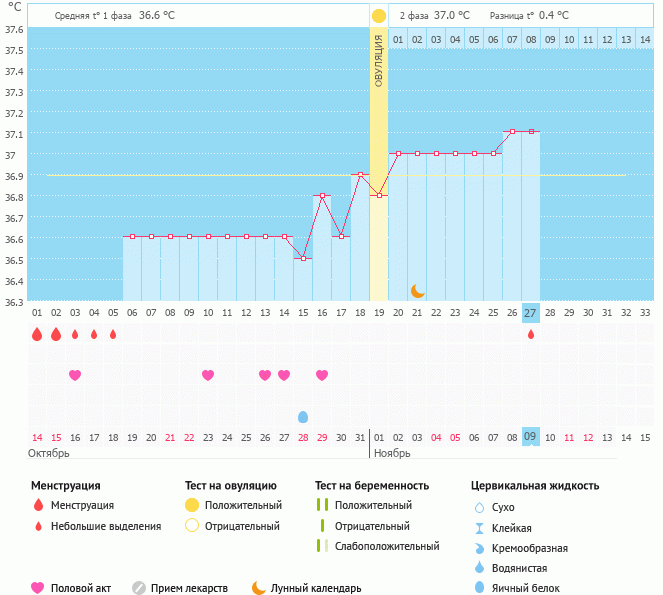Select the 36.8 temperature point on day 16
663x595 pixels.
click(x=322, y=196)
